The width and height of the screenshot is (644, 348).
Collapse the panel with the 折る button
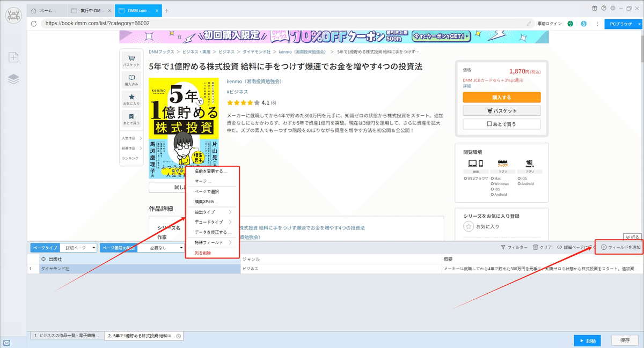point(633,236)
